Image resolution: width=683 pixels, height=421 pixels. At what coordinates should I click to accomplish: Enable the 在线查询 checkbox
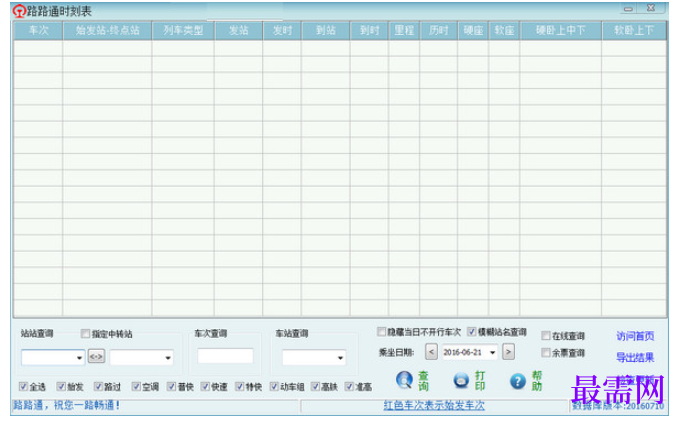546,335
